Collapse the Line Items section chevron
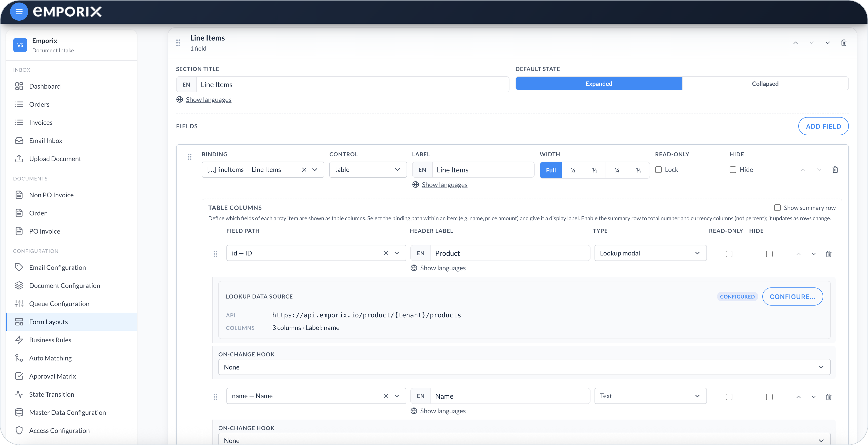 point(827,43)
